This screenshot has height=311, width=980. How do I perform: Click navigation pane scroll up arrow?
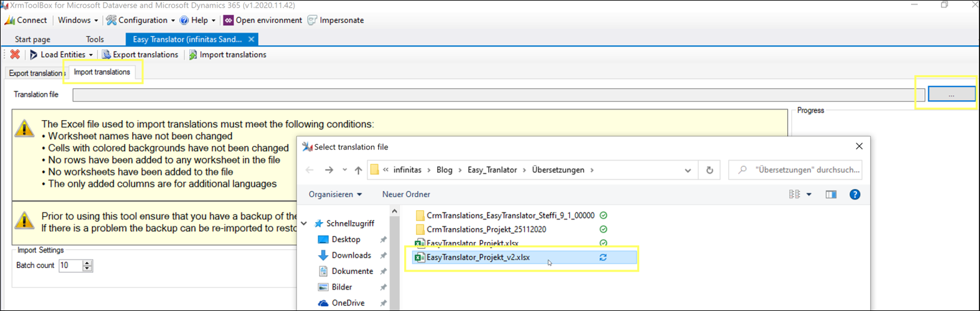tap(395, 211)
